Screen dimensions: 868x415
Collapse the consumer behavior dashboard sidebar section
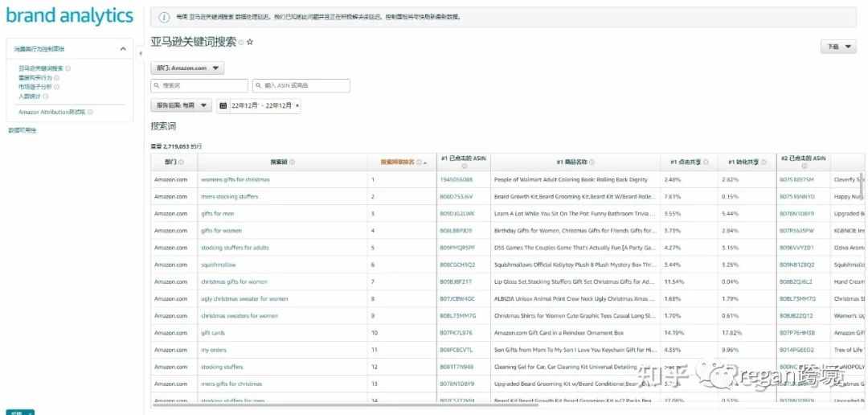[123, 49]
